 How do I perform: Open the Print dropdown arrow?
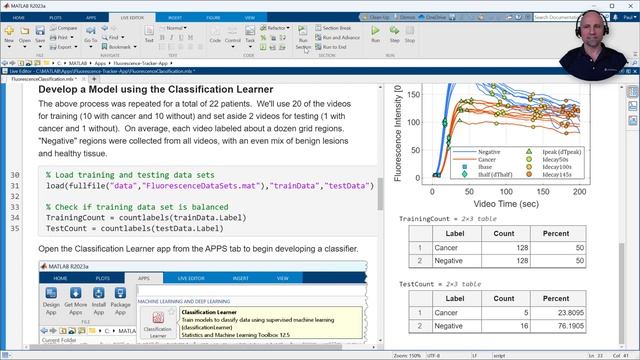[x=72, y=38]
